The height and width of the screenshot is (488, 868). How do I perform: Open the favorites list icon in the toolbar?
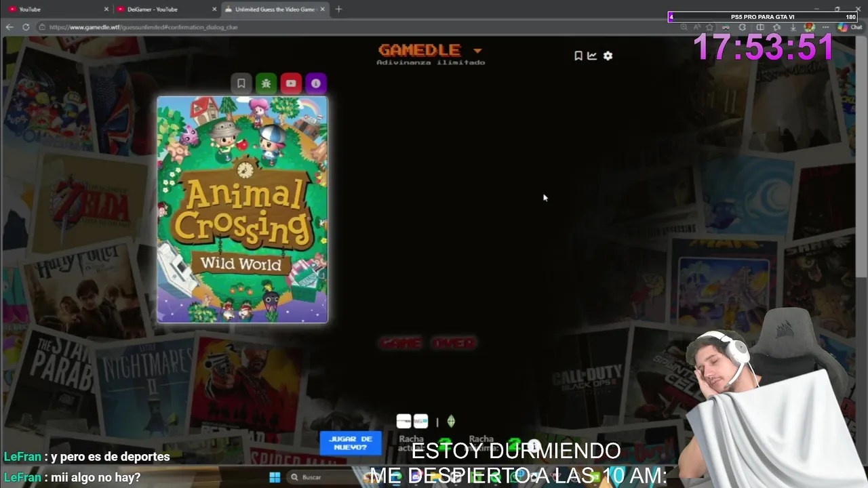pyautogui.click(x=776, y=27)
